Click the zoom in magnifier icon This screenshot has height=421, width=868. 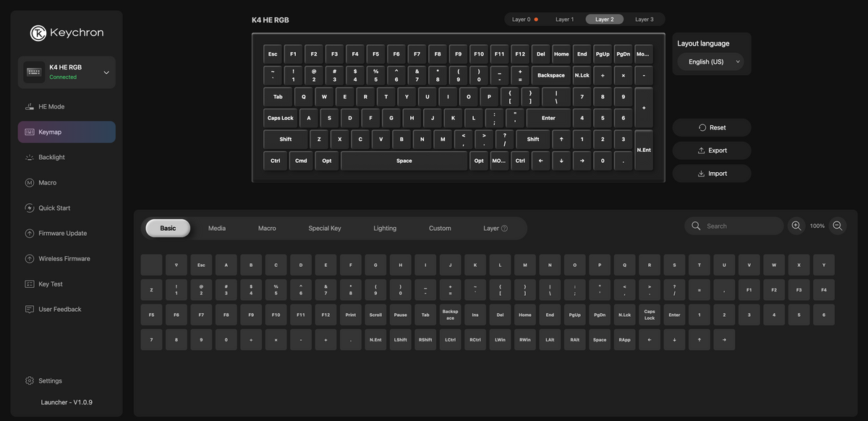point(796,226)
